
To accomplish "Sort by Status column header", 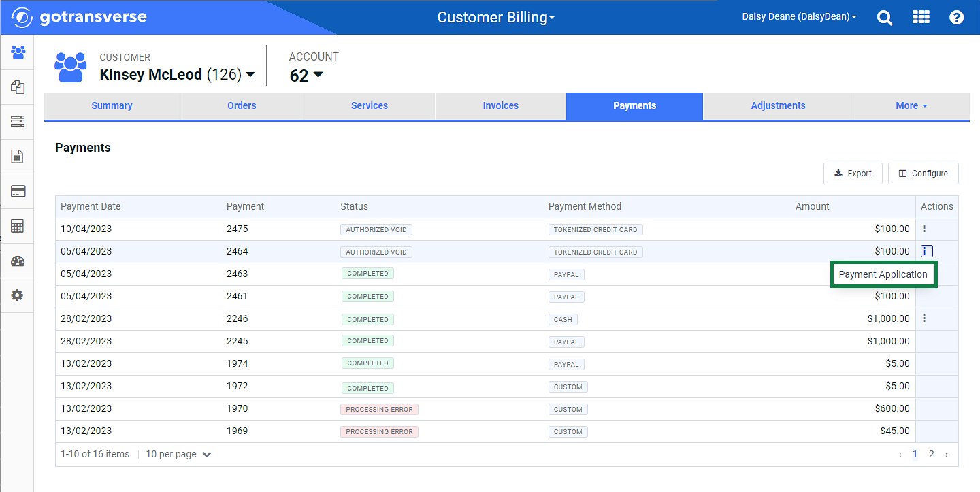I will coord(354,206).
